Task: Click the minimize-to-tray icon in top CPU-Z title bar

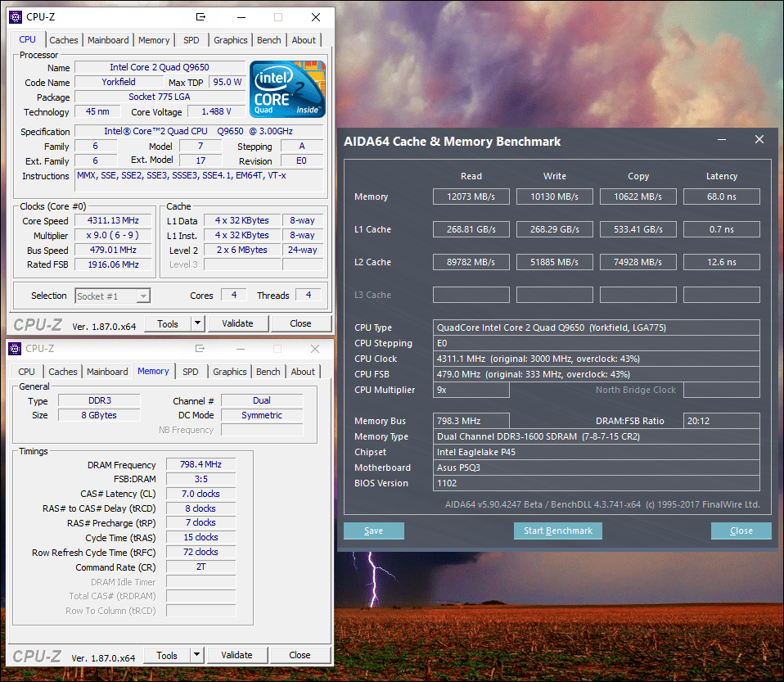Action: [201, 17]
